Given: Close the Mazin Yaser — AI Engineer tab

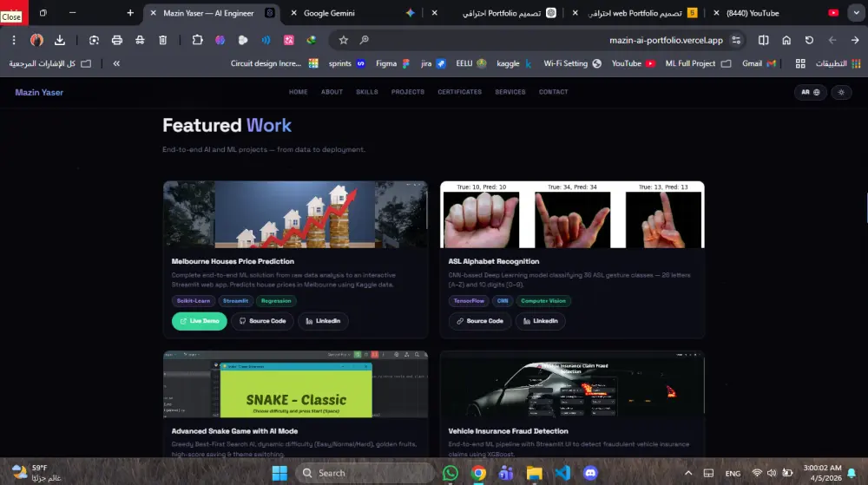Looking at the screenshot, I should [x=154, y=13].
